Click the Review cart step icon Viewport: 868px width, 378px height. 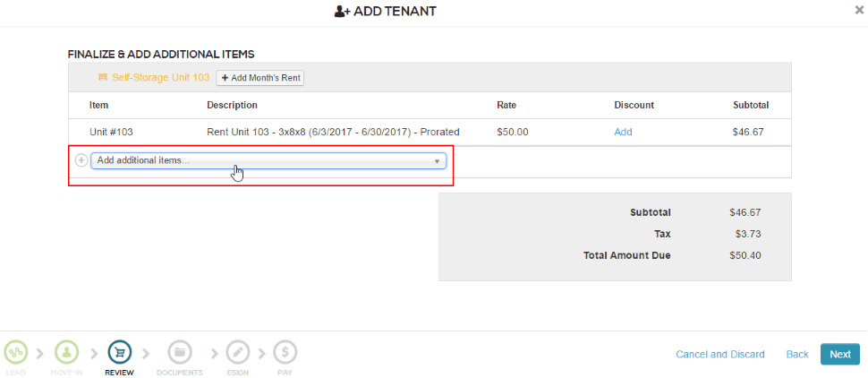[x=119, y=352]
